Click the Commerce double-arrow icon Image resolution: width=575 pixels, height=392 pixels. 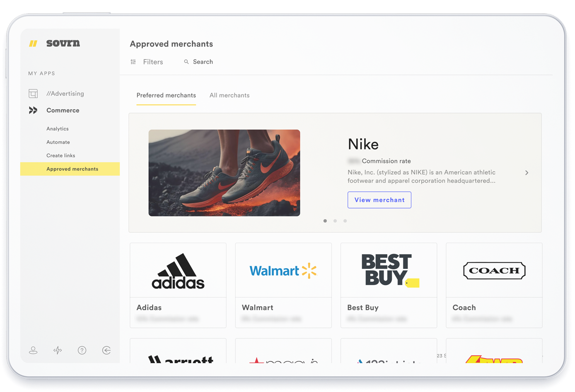(x=33, y=110)
